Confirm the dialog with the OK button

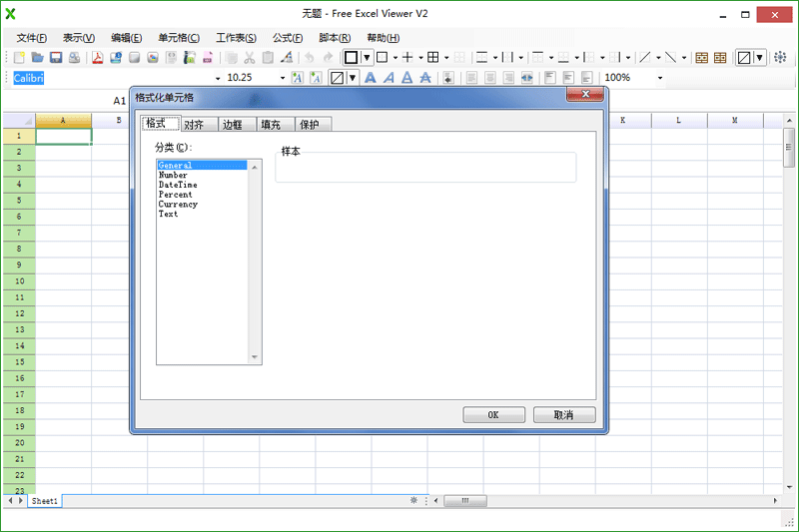493,415
